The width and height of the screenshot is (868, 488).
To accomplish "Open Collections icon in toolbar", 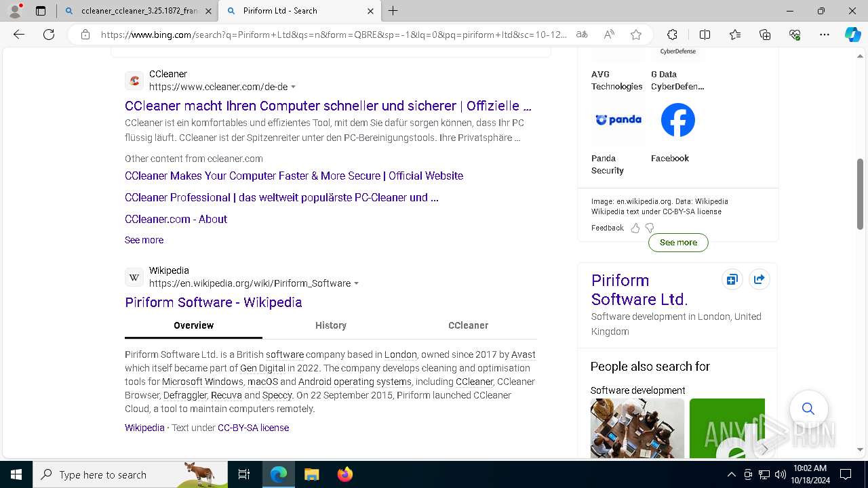I will click(765, 35).
